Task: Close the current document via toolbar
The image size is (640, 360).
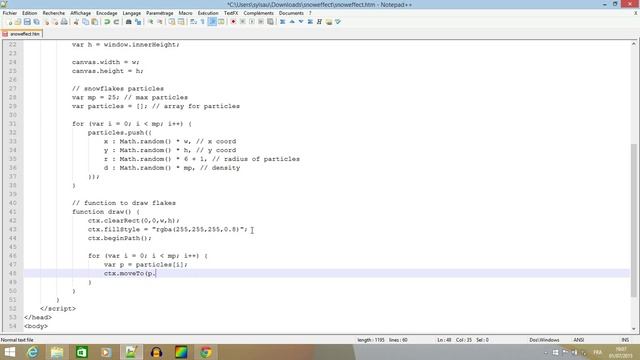Action: pyautogui.click(x=46, y=22)
